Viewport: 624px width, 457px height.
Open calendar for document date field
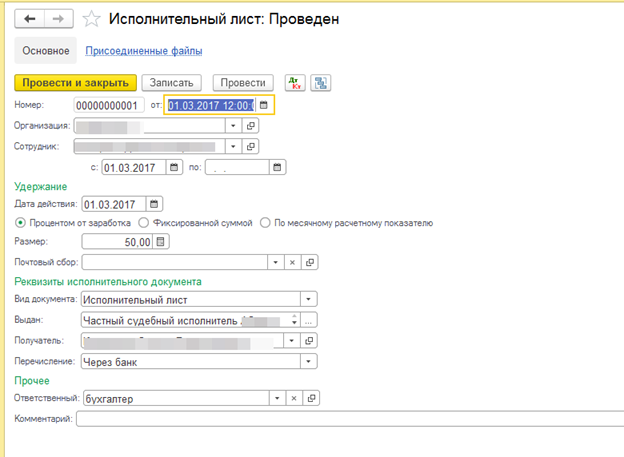264,104
